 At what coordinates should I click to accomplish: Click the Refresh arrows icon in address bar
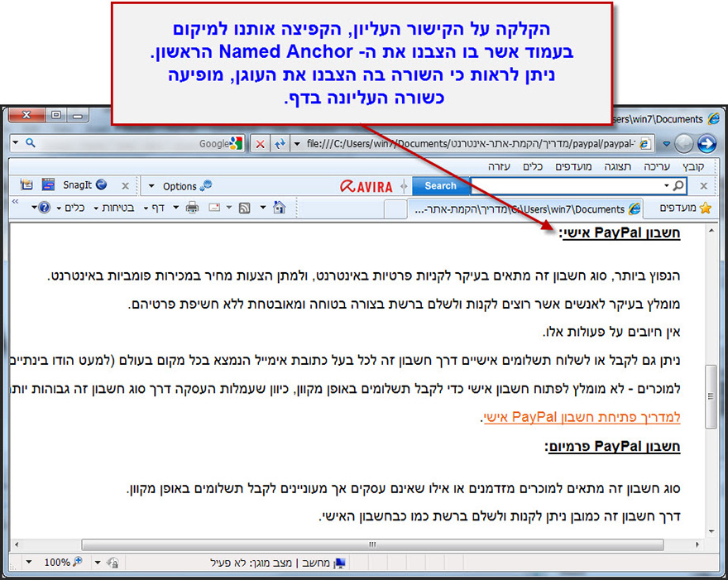coord(280,143)
